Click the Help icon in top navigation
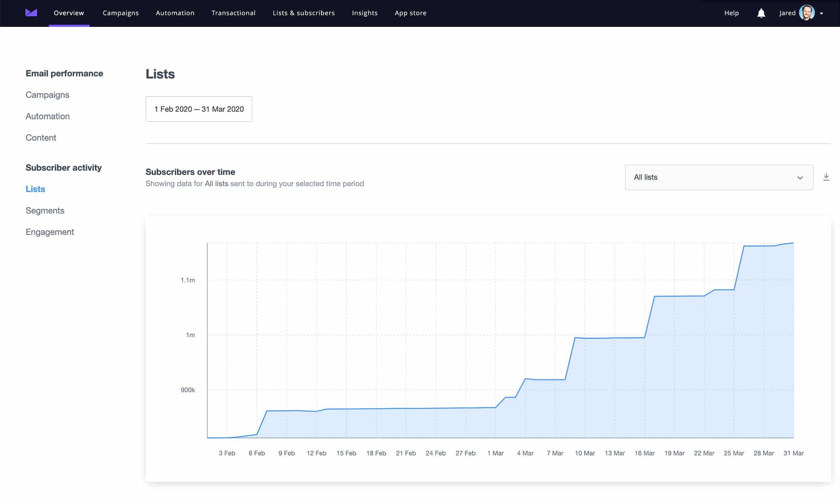Viewport: 840px width, 504px height. 731,13
